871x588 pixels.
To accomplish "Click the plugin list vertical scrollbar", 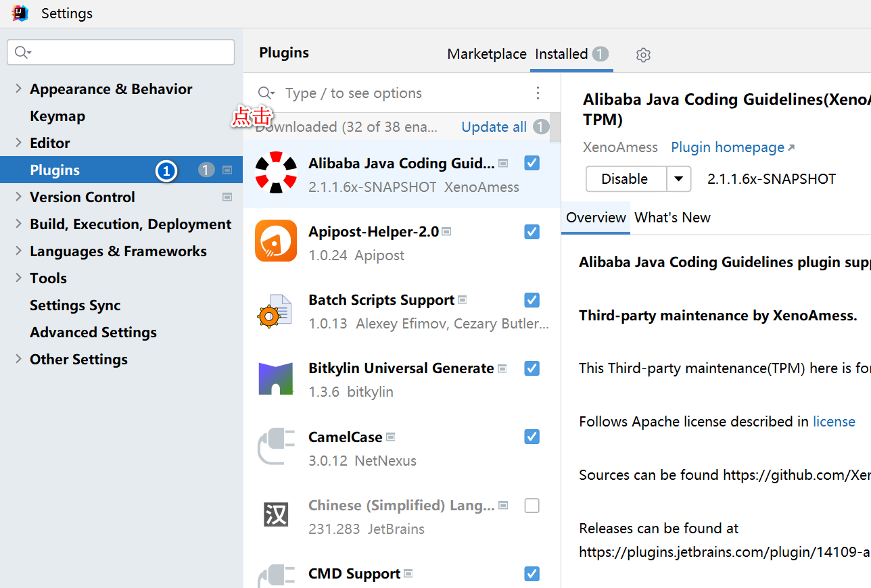I will pyautogui.click(x=555, y=128).
